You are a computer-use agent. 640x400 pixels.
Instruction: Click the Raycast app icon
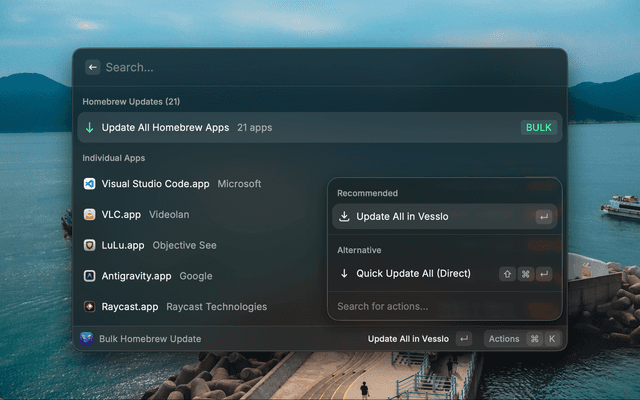point(90,307)
